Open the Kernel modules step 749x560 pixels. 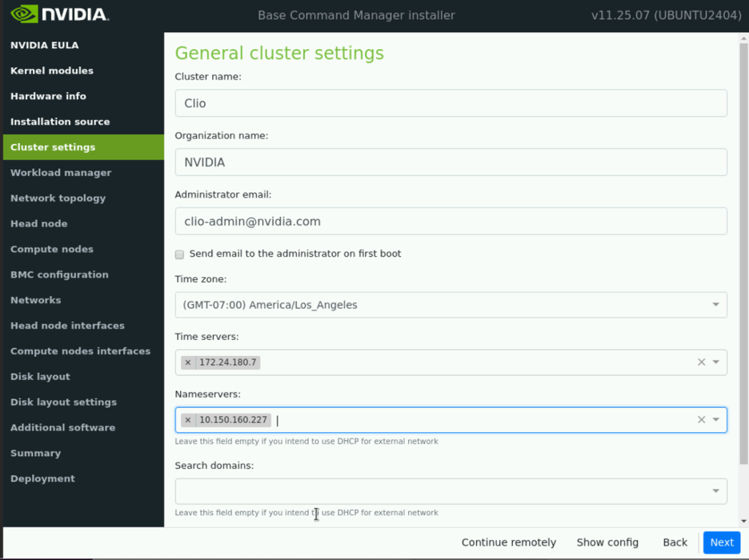[83, 70]
